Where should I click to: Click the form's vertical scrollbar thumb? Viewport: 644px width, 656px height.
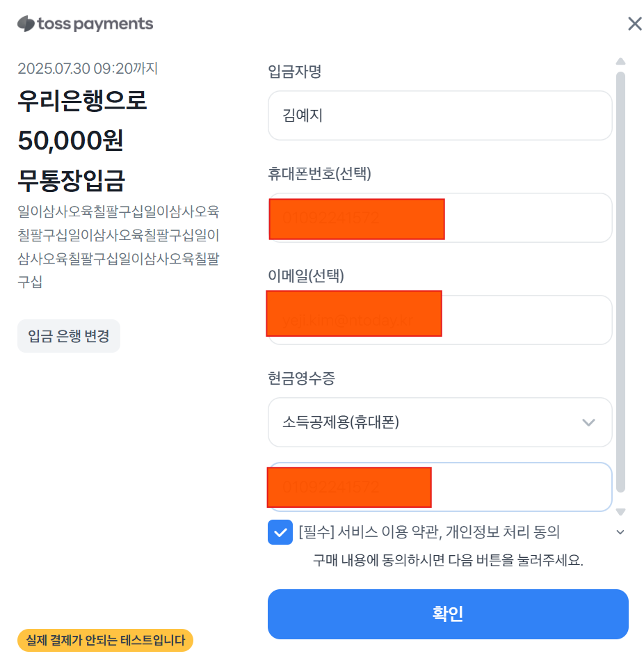(620, 282)
